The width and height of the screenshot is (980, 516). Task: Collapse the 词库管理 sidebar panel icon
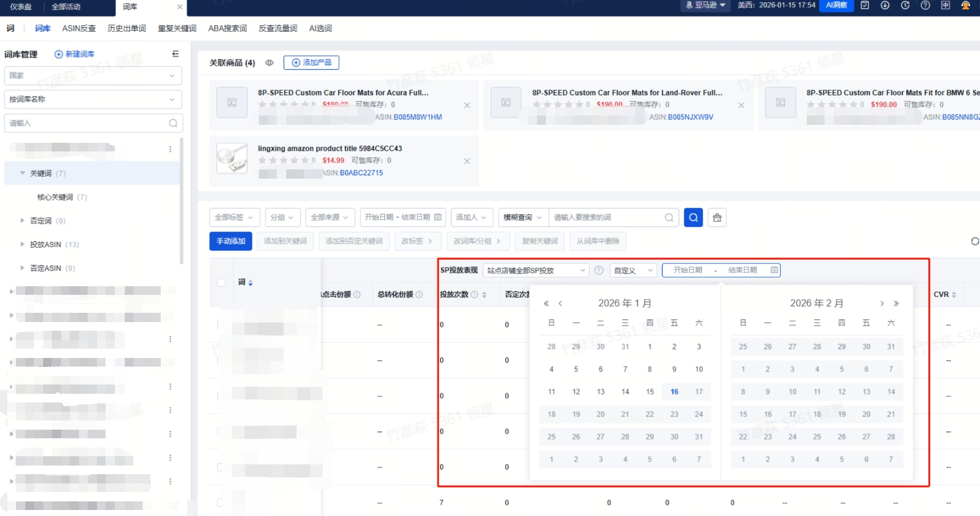(175, 54)
